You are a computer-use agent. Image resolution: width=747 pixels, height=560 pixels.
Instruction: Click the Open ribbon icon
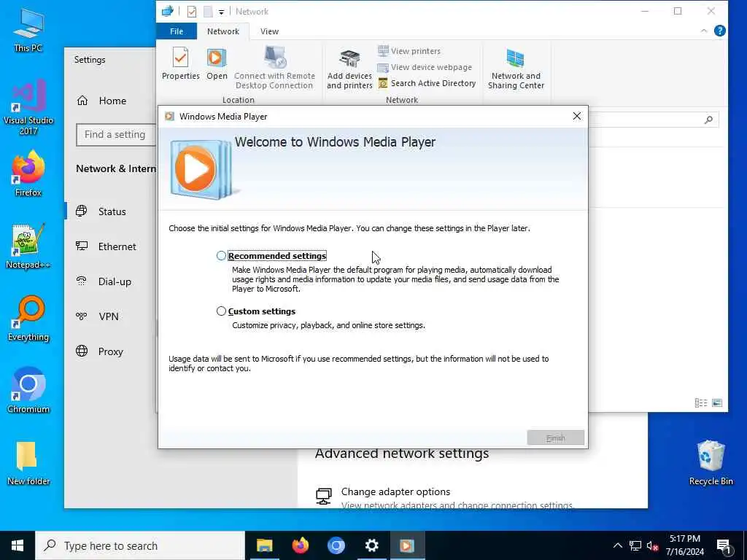click(217, 63)
